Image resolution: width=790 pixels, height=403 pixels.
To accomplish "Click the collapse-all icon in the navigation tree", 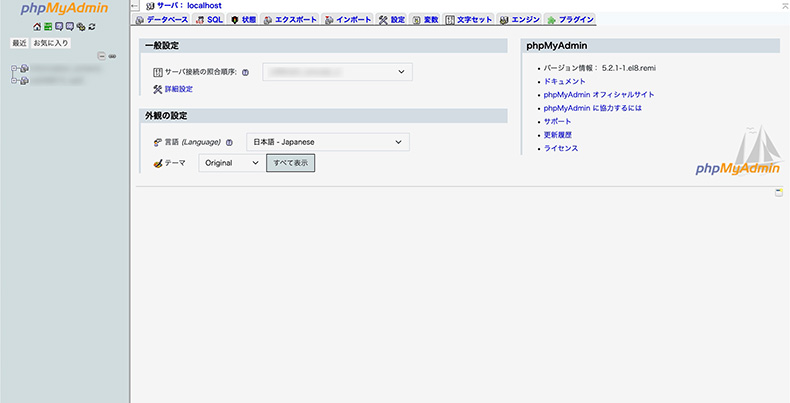I will [x=102, y=55].
